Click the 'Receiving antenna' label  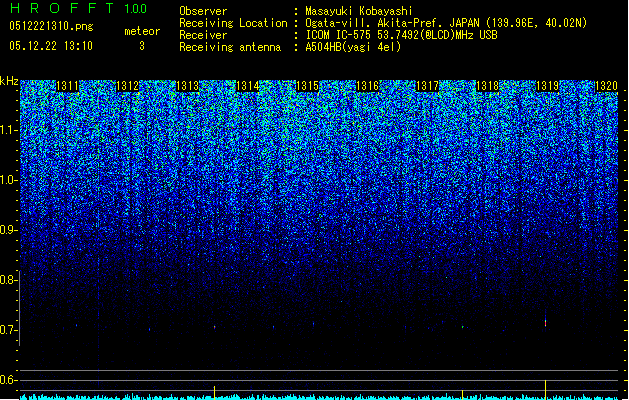230,47
